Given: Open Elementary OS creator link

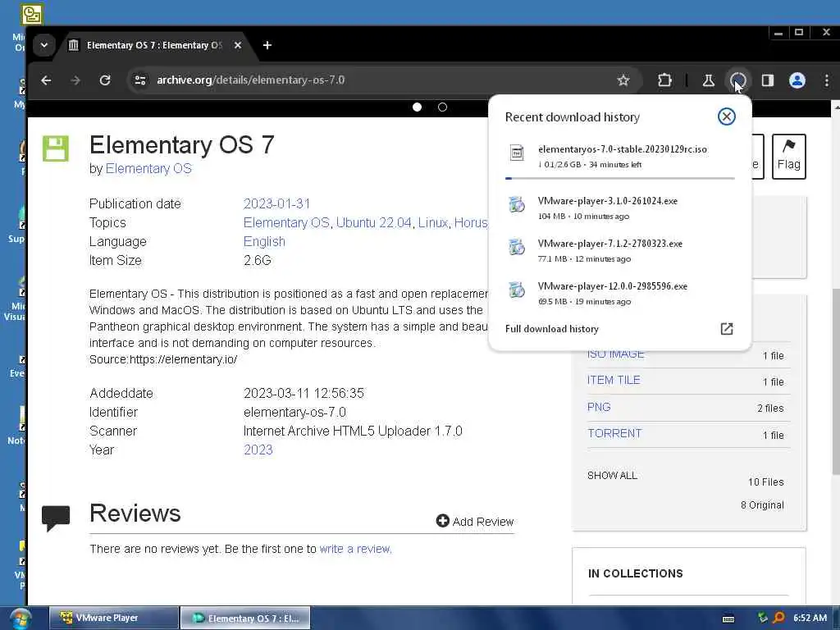Looking at the screenshot, I should 148,169.
